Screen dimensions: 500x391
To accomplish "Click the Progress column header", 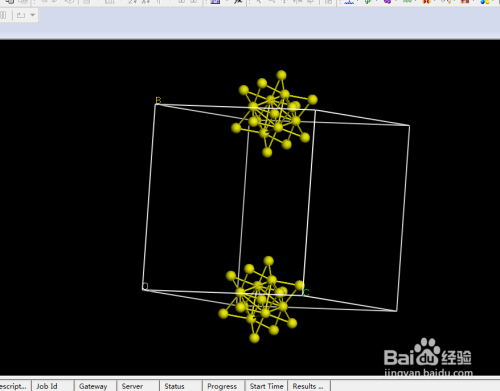I will pyautogui.click(x=223, y=386).
